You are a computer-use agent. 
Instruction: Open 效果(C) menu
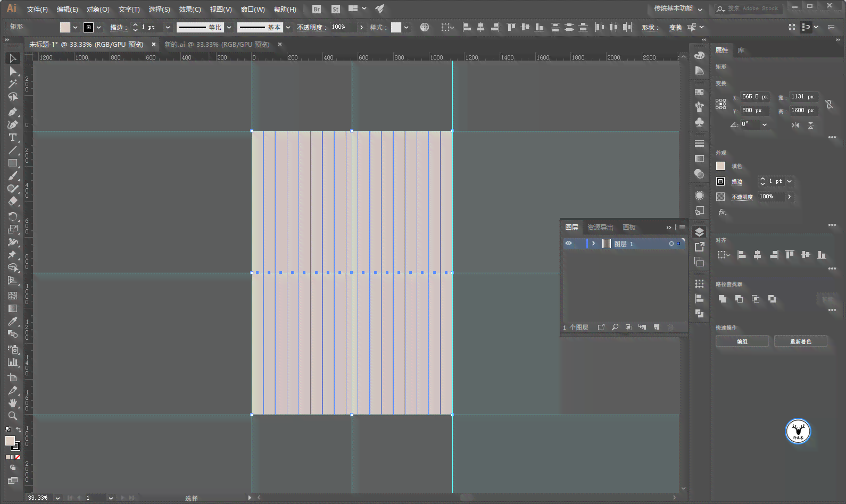[x=190, y=10]
